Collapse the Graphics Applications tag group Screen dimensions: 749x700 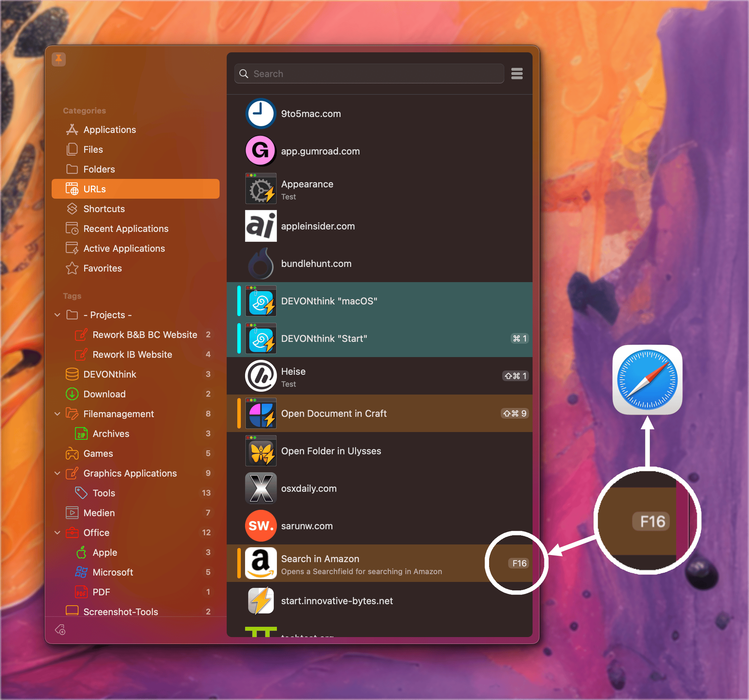[x=57, y=473]
